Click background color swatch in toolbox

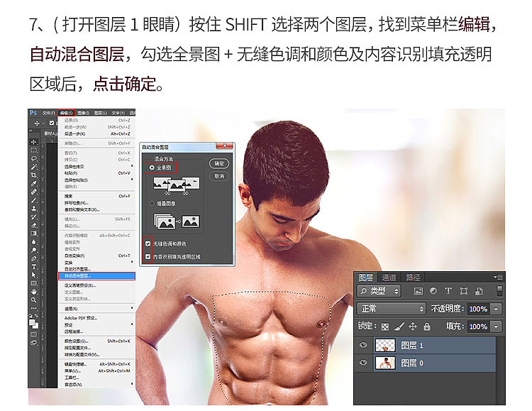pyautogui.click(x=35, y=325)
